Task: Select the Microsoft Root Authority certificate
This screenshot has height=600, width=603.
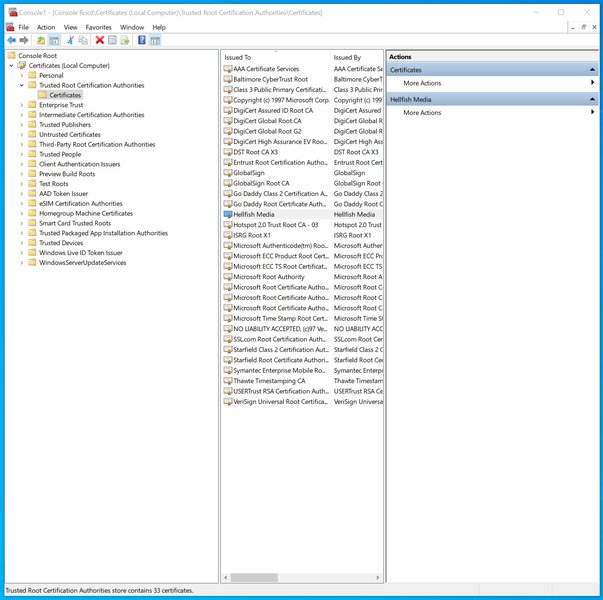Action: (x=269, y=277)
